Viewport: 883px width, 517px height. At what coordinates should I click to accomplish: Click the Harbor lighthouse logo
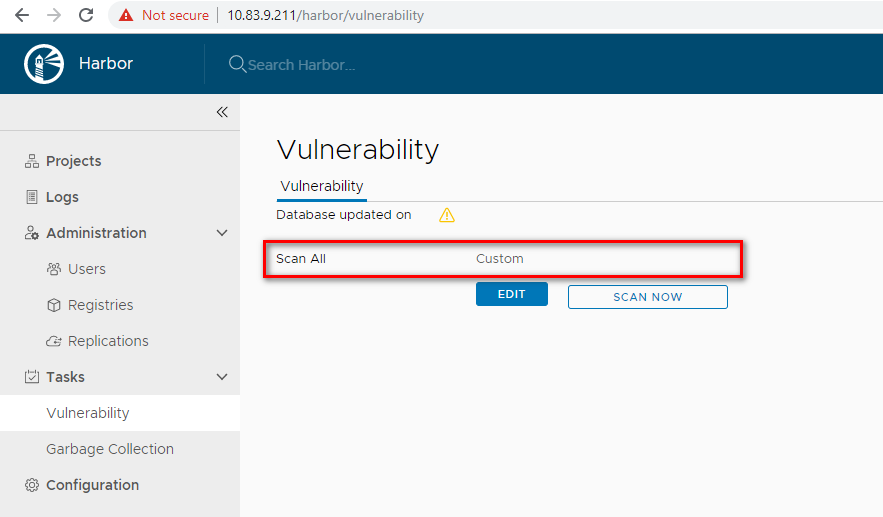44,64
